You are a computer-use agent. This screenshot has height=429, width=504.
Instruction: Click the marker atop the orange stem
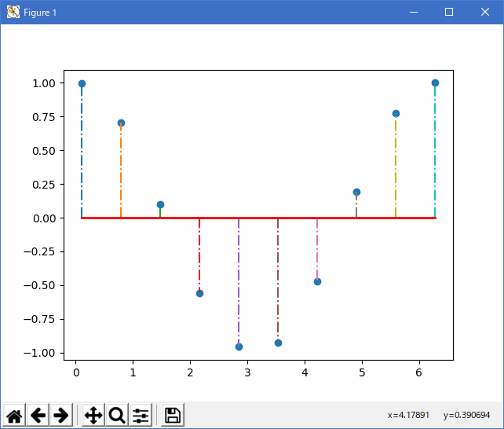(121, 123)
